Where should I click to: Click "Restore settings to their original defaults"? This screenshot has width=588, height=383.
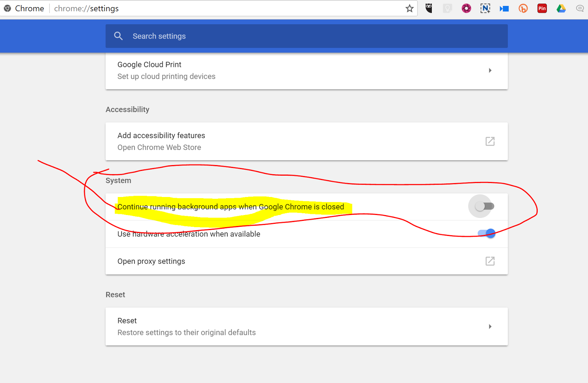[x=187, y=333]
